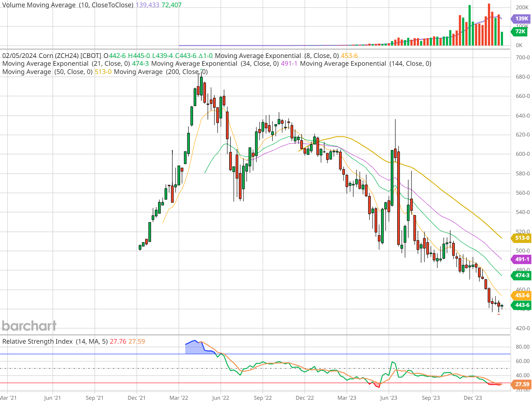
Task: Click the 474-3 value in the legend row
Action: (x=141, y=64)
